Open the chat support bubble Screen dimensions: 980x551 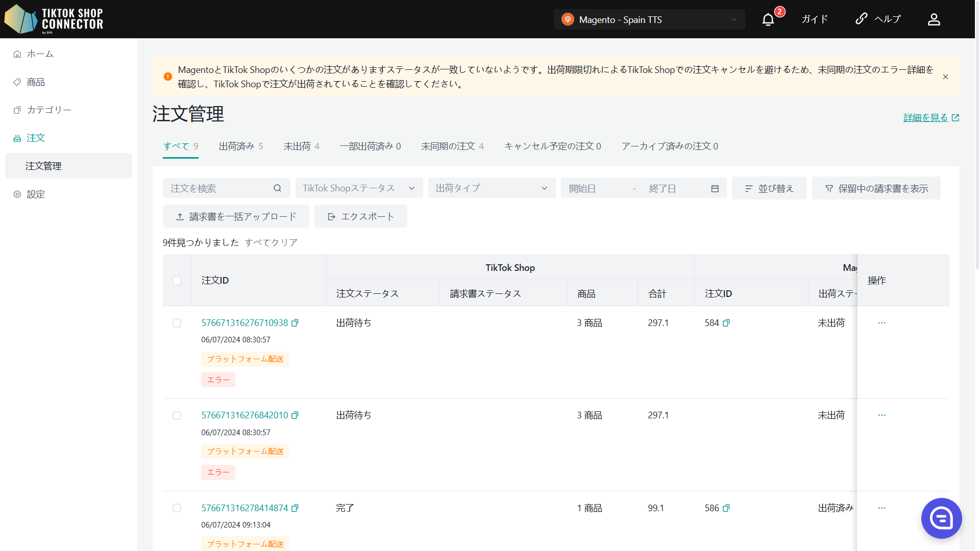(941, 518)
